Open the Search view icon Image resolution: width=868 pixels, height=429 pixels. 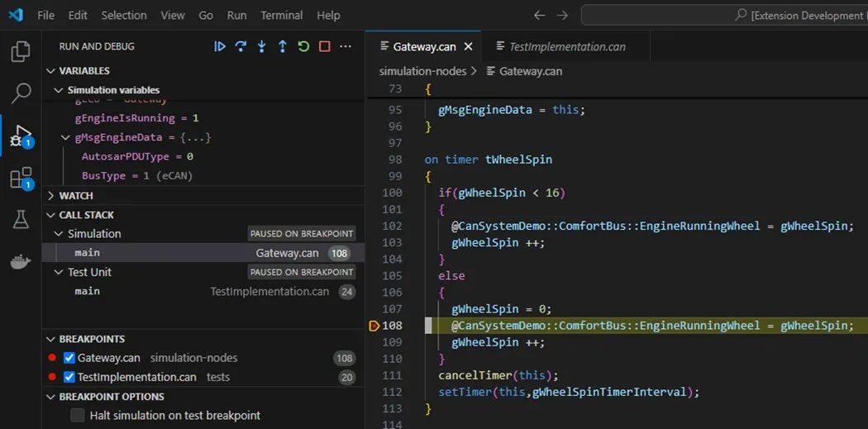click(21, 93)
